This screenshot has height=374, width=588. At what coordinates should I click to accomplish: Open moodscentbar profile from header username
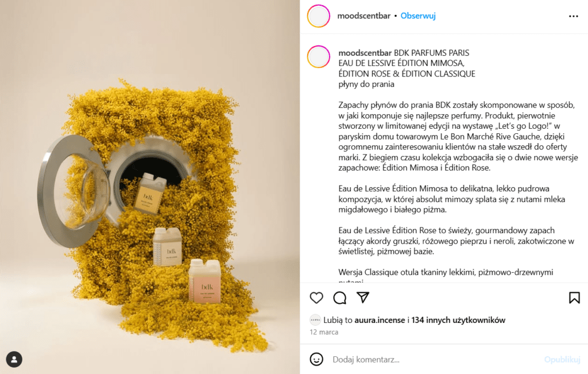(x=363, y=16)
